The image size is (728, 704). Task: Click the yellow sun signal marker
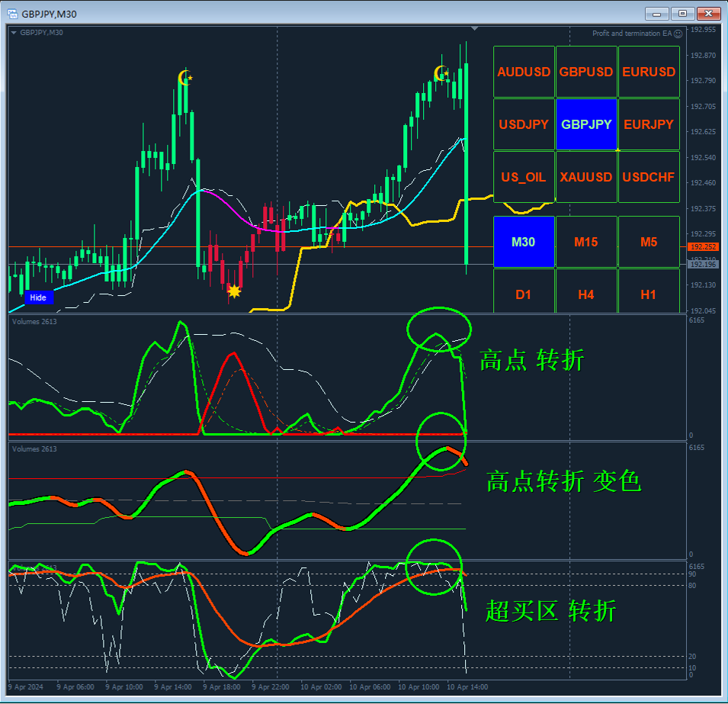coord(234,291)
